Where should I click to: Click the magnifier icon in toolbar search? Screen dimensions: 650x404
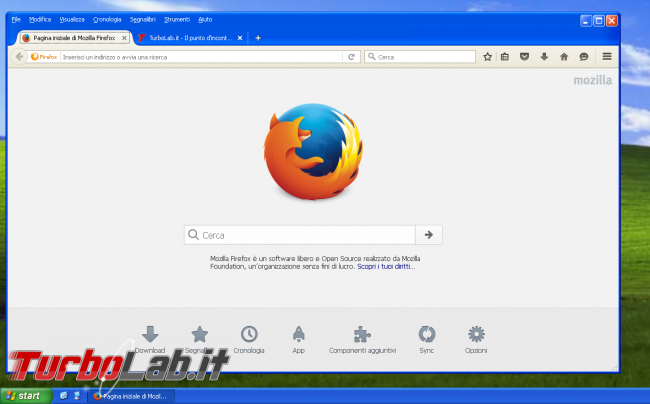tap(372, 56)
